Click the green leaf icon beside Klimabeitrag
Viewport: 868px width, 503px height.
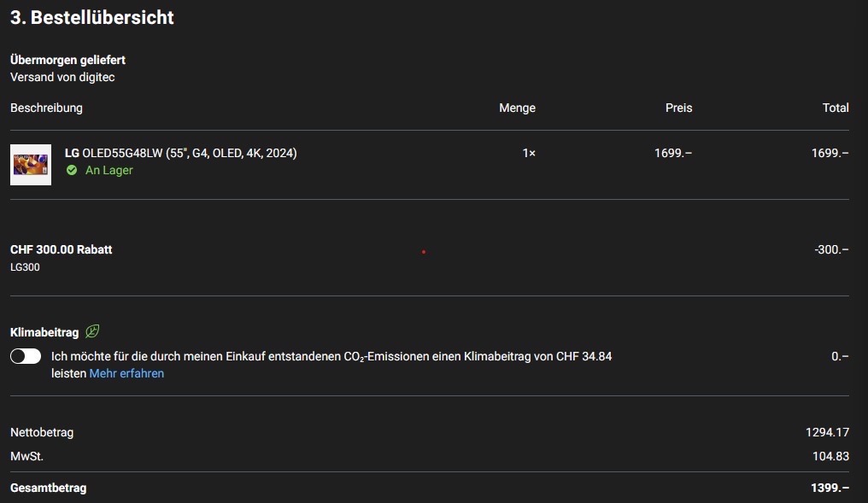point(92,331)
